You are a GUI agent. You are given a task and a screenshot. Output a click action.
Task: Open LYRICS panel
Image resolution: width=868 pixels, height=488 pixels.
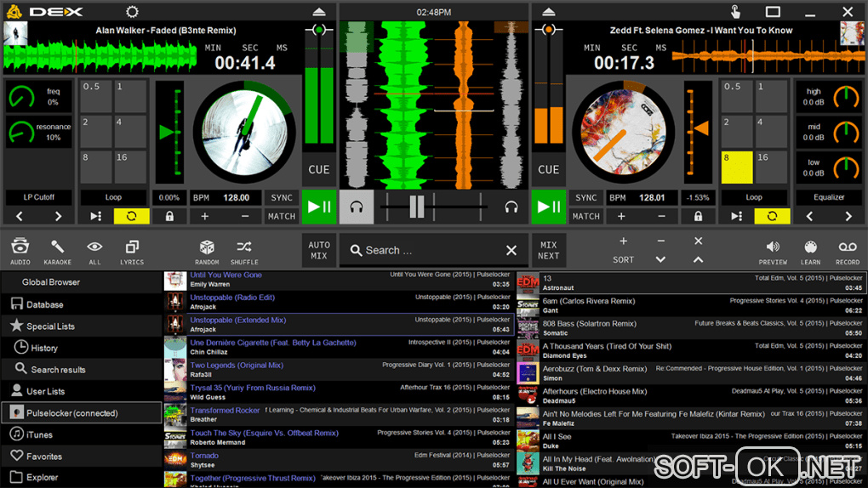pos(132,251)
